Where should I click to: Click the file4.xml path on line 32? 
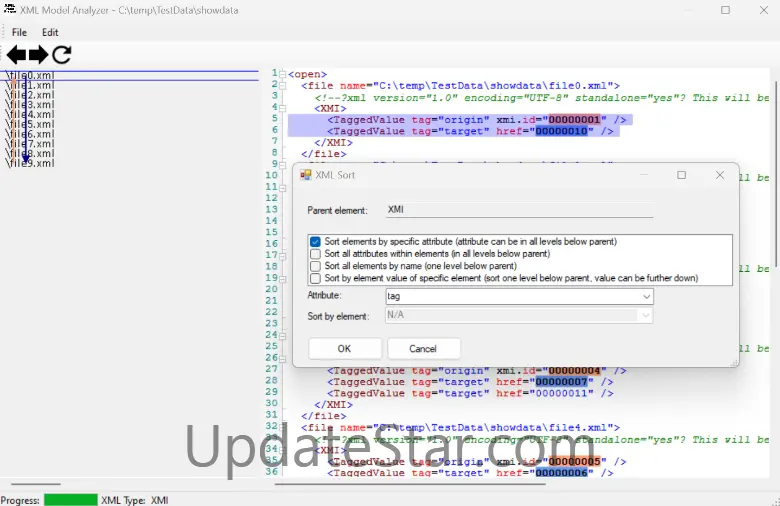493,428
